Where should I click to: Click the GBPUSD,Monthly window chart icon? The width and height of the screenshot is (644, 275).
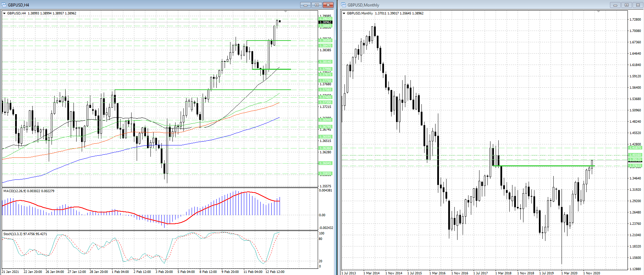tap(343, 5)
